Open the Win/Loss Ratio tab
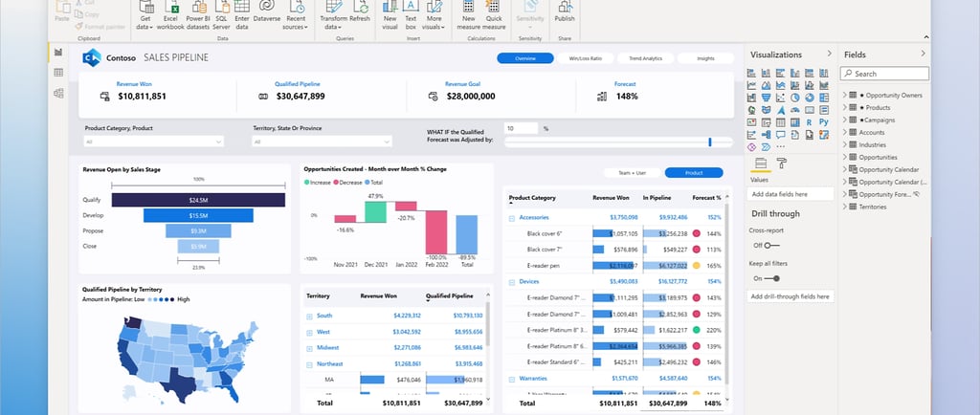980x415 pixels. 585,58
